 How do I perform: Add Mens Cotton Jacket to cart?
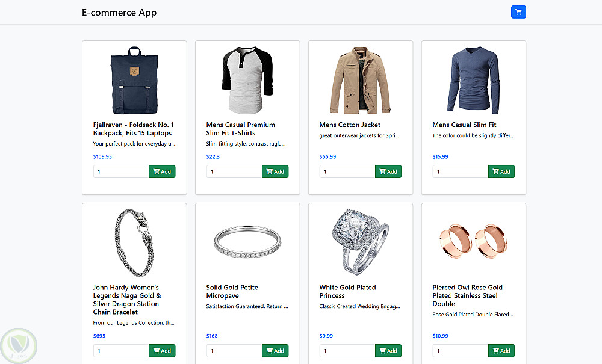tap(388, 171)
